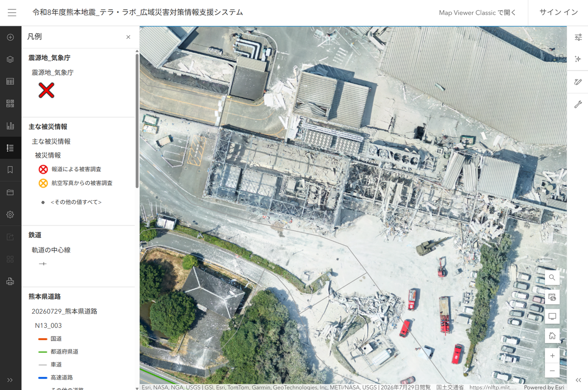This screenshot has width=588, height=390.
Task: Click the 国道 legend entry
Action: coord(56,339)
